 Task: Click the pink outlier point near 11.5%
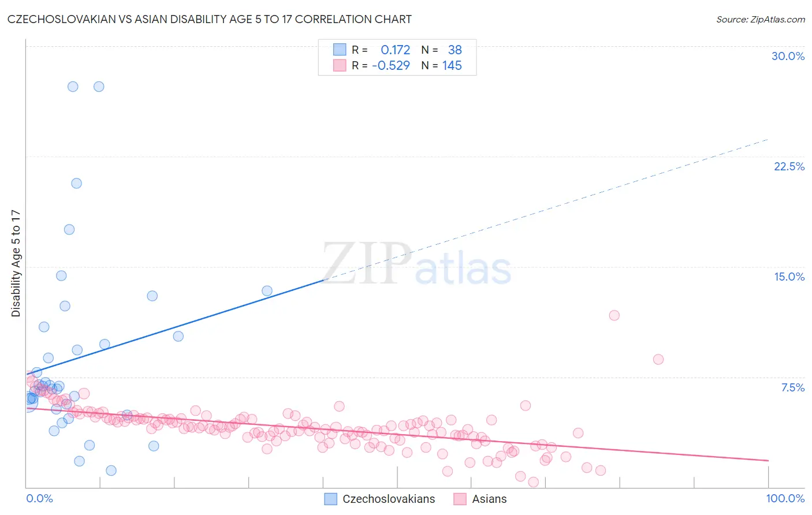point(614,315)
